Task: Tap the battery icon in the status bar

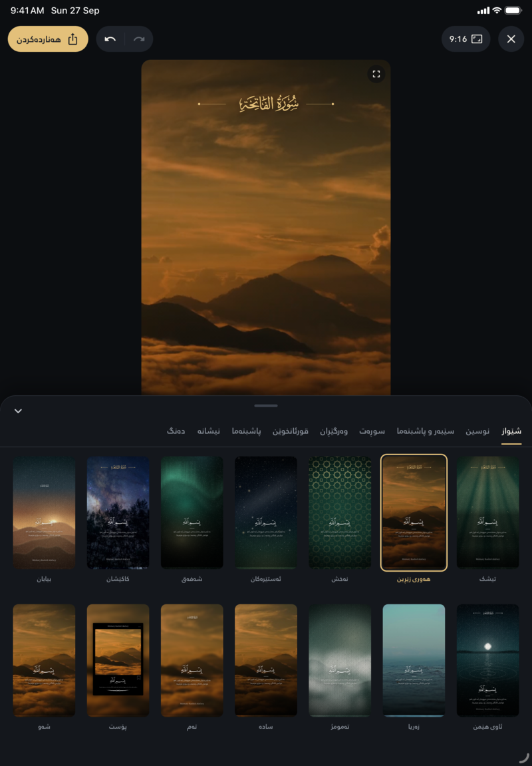Action: [513, 10]
